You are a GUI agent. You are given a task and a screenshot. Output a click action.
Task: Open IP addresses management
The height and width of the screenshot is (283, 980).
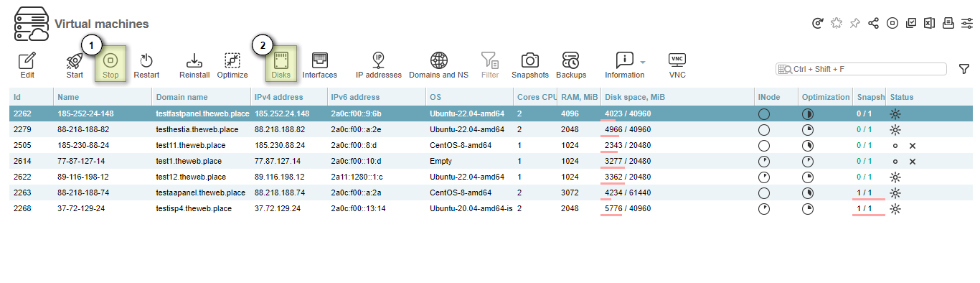point(379,65)
